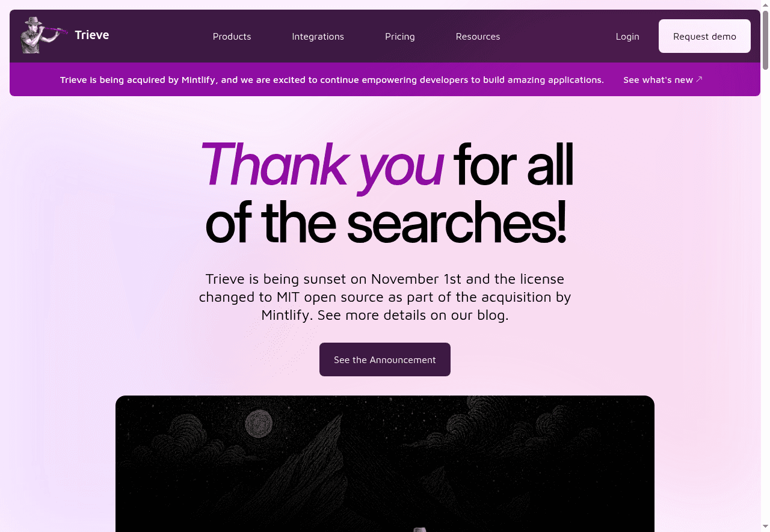Click the purple Thank you heading text
The height and width of the screenshot is (532, 770).
coord(321,164)
